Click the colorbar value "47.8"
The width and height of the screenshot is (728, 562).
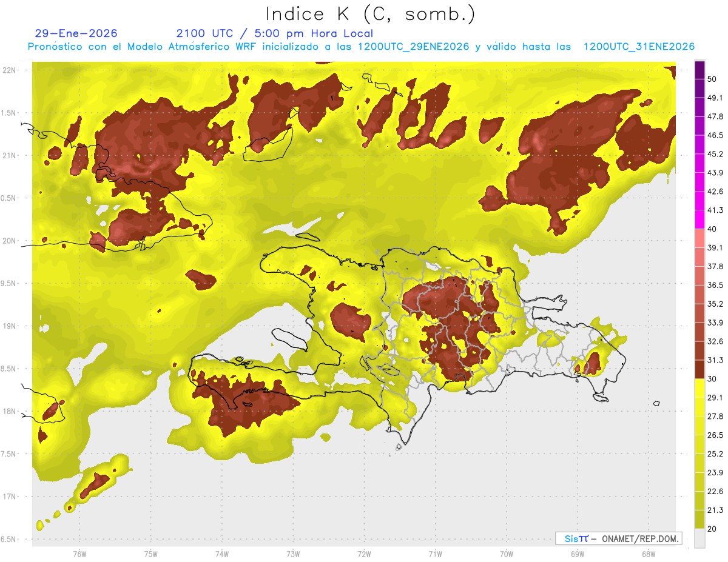click(715, 116)
